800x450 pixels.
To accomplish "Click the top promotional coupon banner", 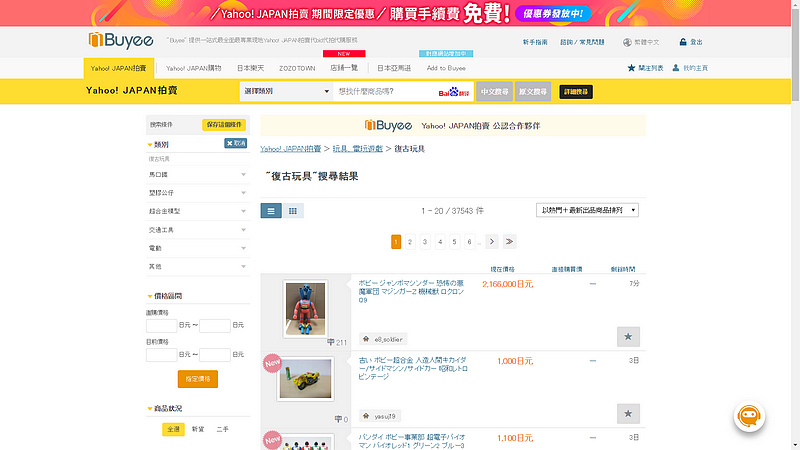I will pyautogui.click(x=395, y=13).
